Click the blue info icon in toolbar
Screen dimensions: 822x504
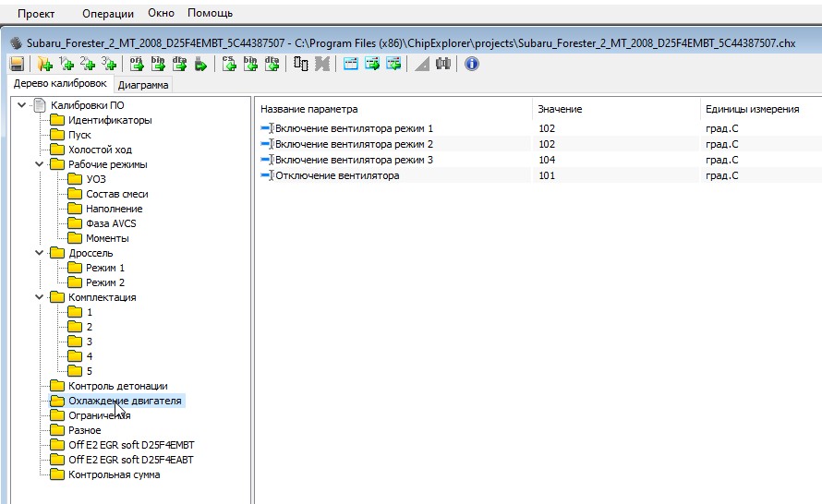[471, 64]
